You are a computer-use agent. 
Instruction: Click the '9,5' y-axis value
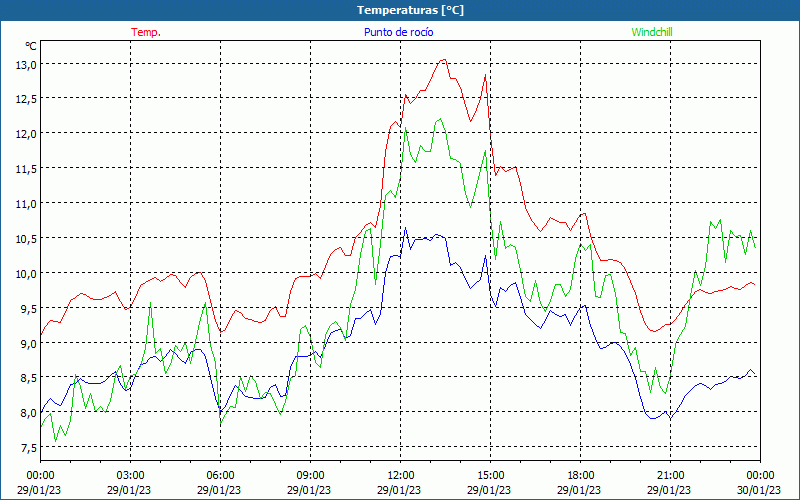[27, 309]
